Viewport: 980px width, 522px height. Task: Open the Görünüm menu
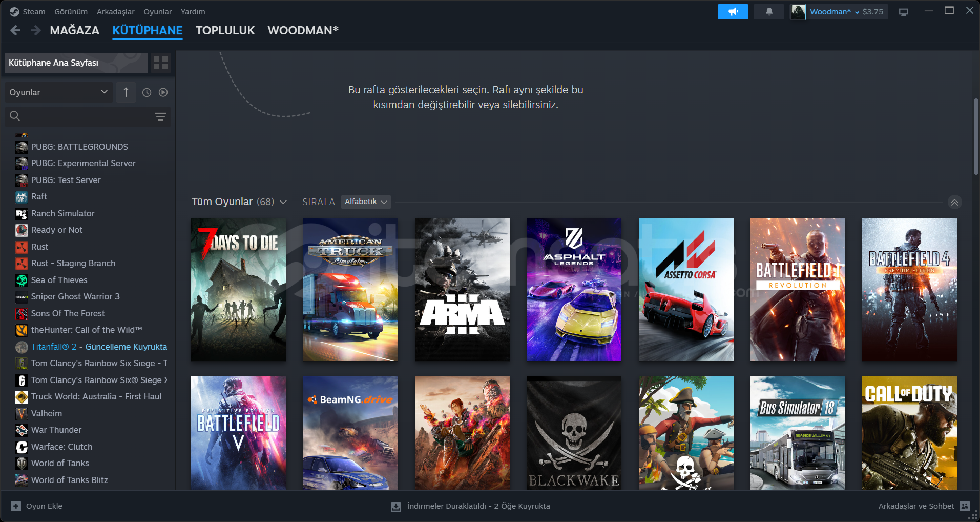71,12
